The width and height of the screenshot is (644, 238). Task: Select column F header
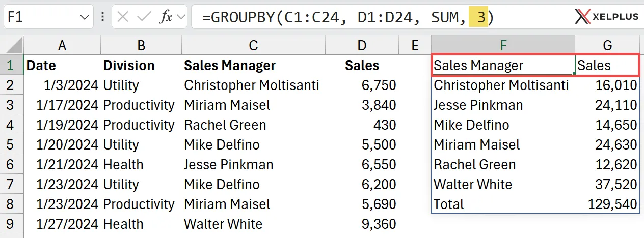[x=503, y=45]
